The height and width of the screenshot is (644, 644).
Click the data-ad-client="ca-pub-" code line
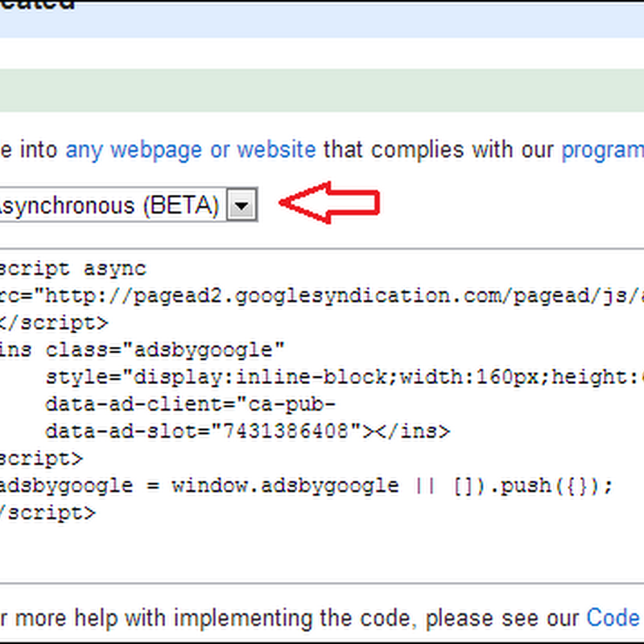191,405
